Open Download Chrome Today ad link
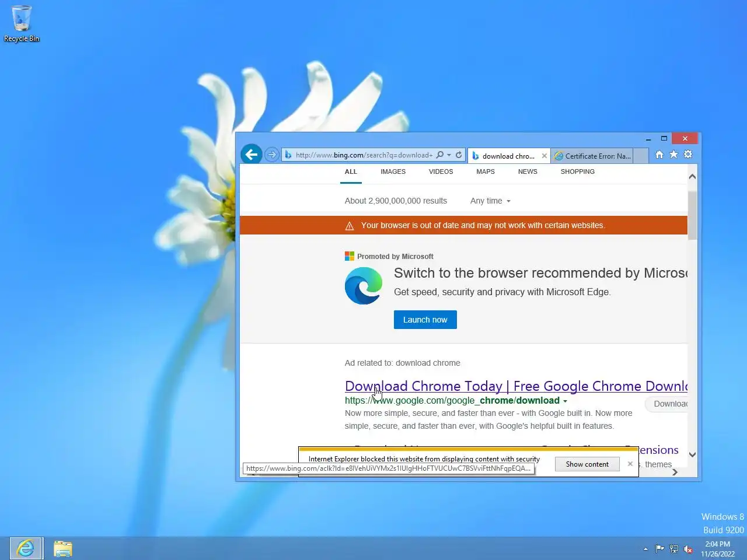The height and width of the screenshot is (560, 747). [x=516, y=386]
